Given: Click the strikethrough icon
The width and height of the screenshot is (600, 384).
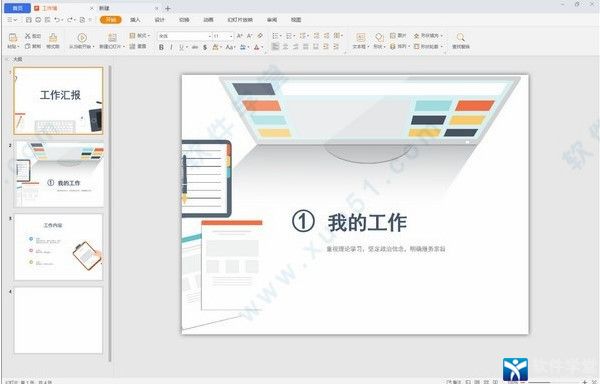Looking at the screenshot, I should [195, 47].
